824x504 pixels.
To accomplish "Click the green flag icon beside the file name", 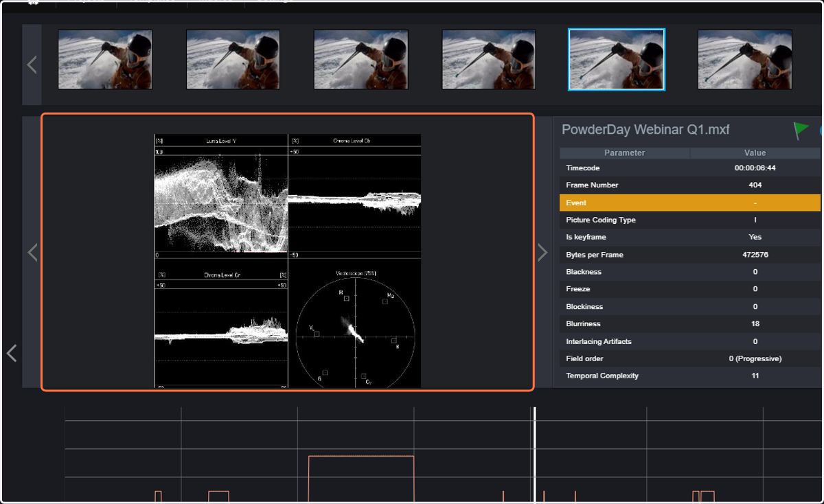I will click(801, 130).
